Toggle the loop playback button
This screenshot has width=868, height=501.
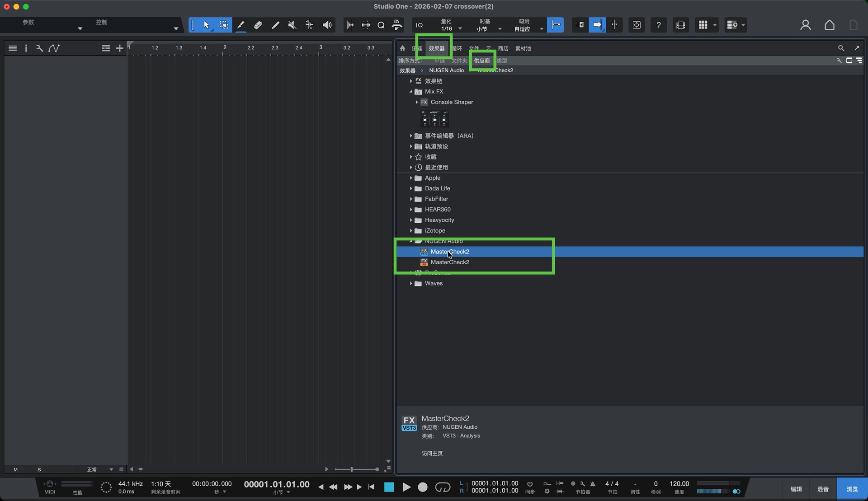click(442, 487)
